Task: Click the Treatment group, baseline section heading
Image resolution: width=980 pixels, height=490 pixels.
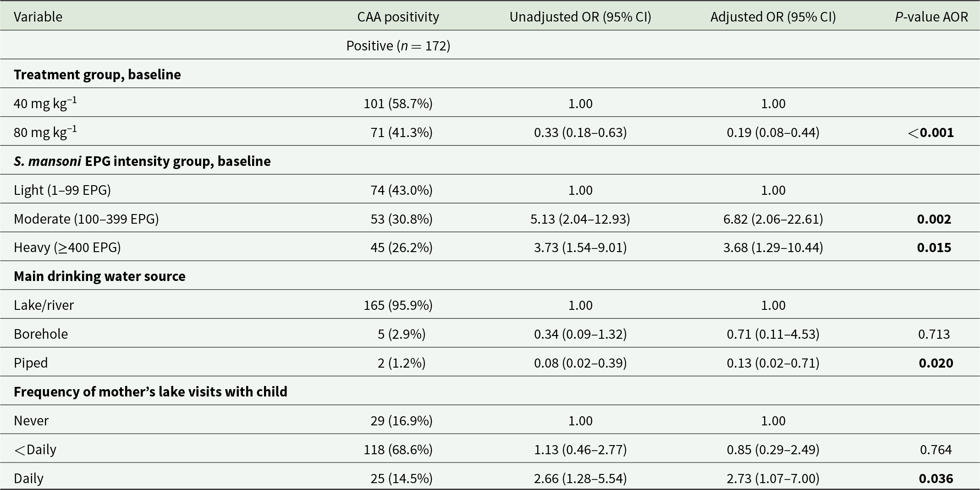Action: pos(97,75)
